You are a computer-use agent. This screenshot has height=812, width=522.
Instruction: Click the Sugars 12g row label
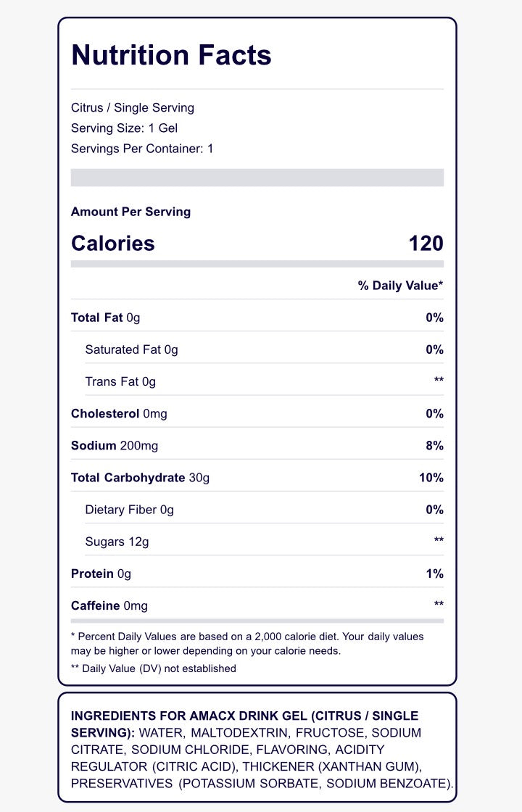[x=117, y=542]
